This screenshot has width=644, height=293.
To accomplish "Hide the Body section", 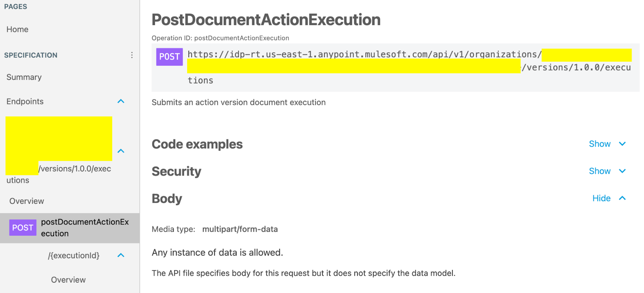I will click(x=601, y=198).
